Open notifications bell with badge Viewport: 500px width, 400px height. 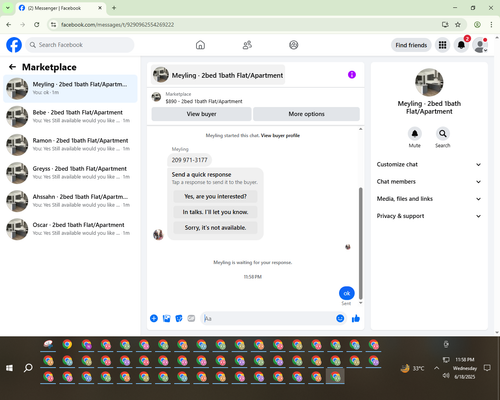461,45
